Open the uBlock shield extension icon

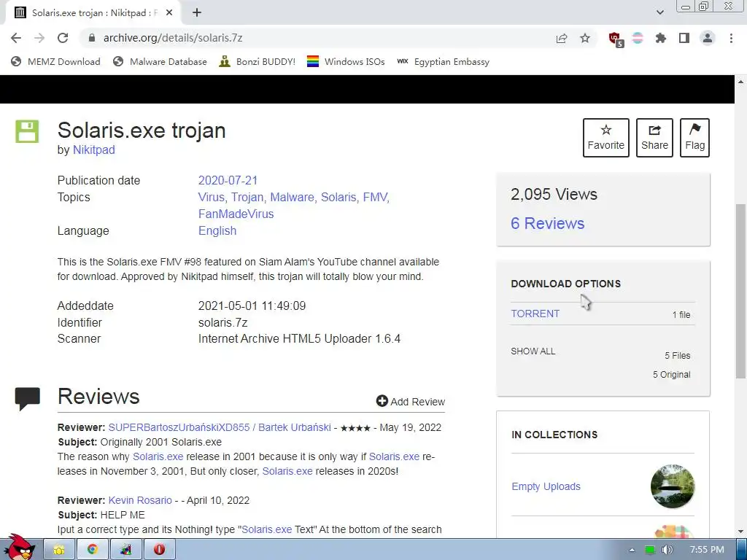616,39
